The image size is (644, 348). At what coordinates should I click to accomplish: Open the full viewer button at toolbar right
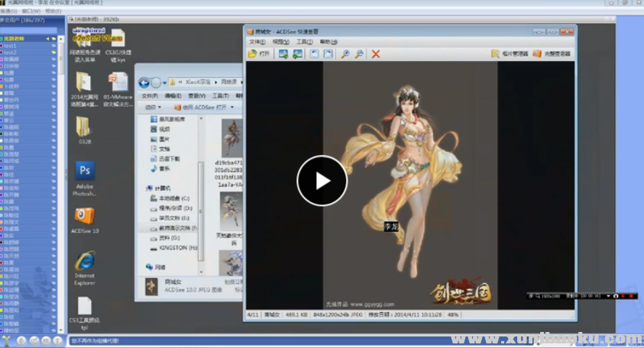552,54
